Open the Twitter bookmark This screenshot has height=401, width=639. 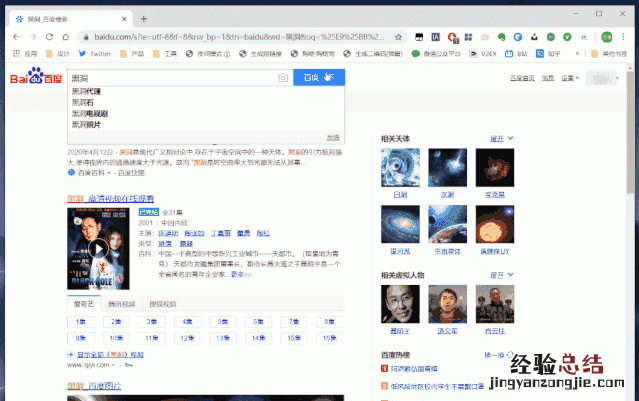(x=95, y=53)
